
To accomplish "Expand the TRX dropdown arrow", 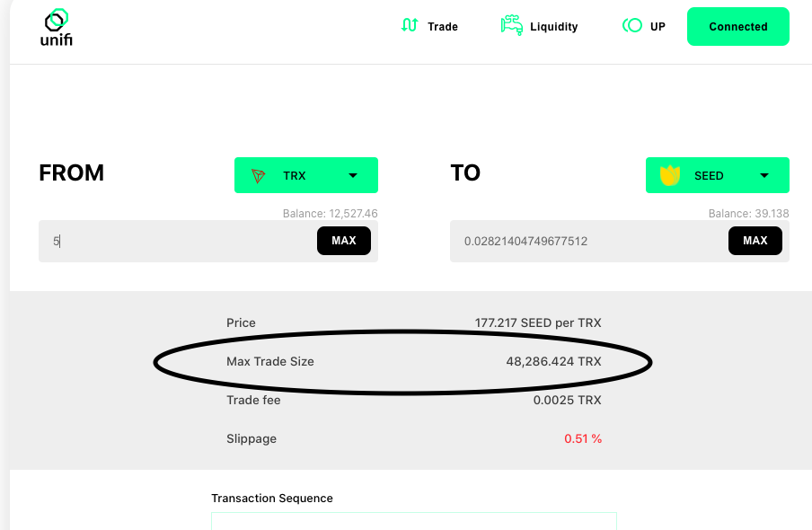I will 353,176.
